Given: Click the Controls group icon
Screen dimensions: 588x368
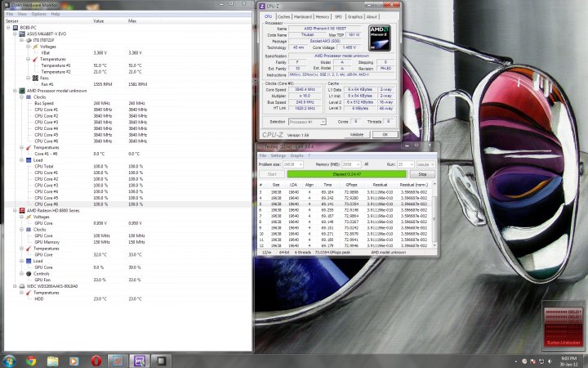Looking at the screenshot, I should [29, 274].
